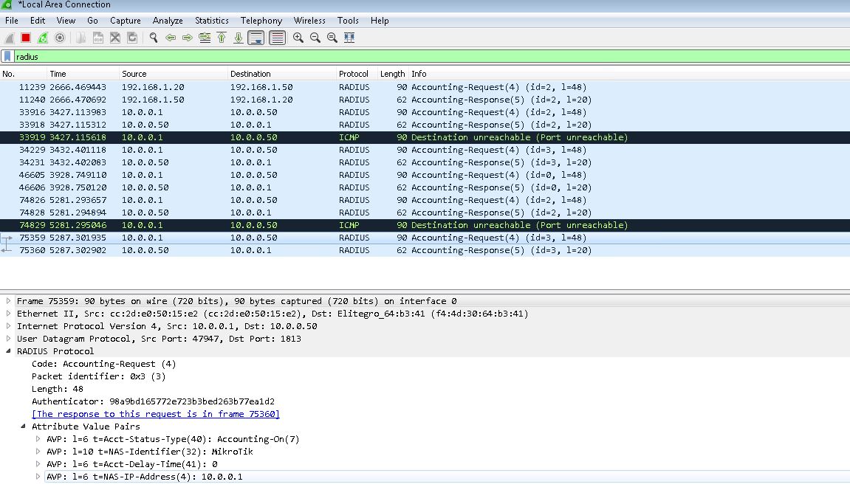Select the Code: Accounting-Request (4) line

tap(103, 364)
